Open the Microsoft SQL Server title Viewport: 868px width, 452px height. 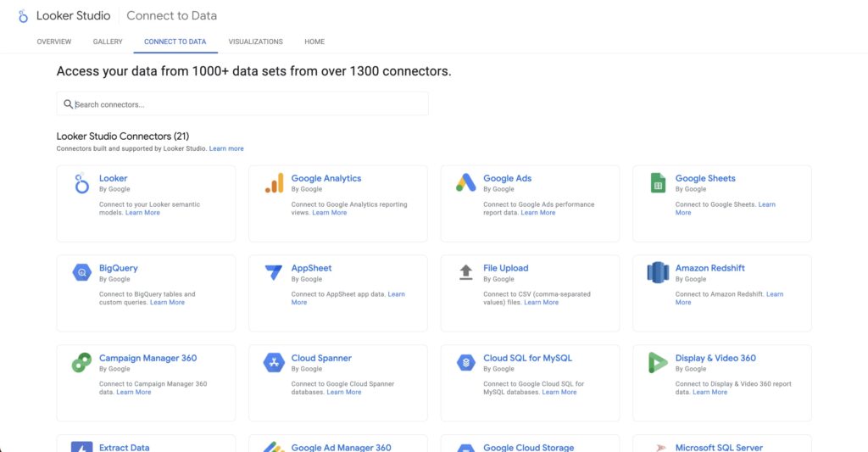(x=719, y=447)
